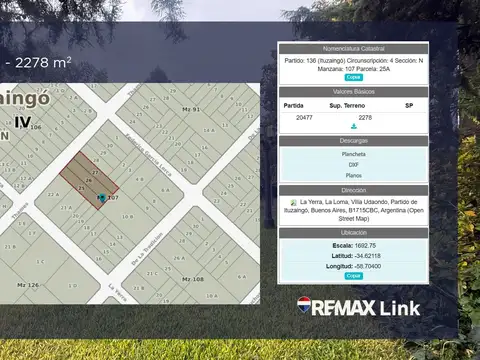Screen dimensions: 480x360
Task: Click parcel 25 inside the red outline
Action: [x=81, y=188]
